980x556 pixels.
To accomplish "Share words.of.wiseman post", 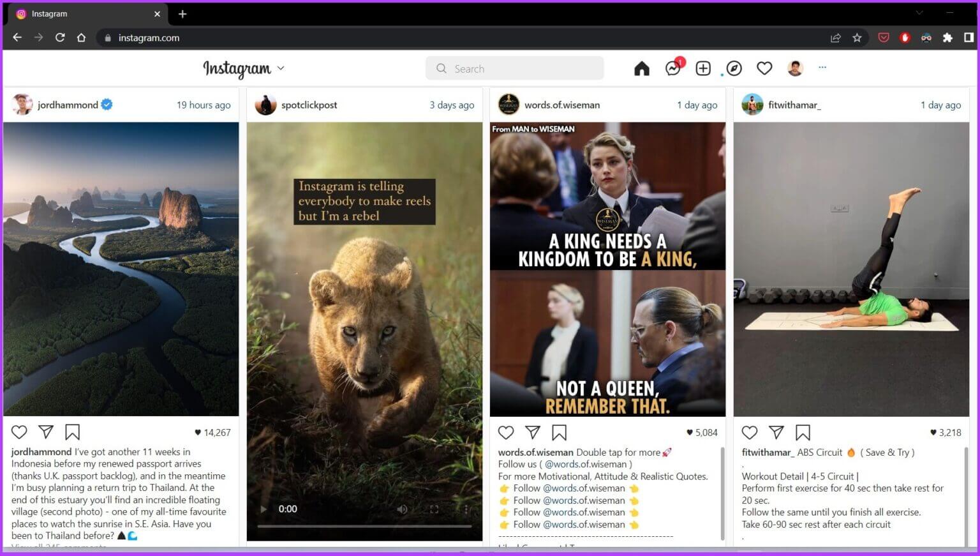I will click(x=533, y=432).
